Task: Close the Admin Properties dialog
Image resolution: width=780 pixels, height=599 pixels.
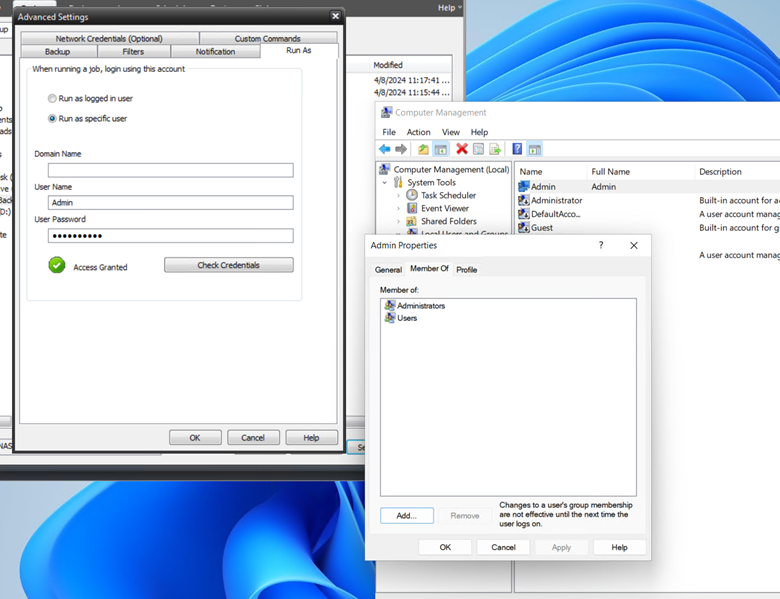Action: tap(634, 245)
